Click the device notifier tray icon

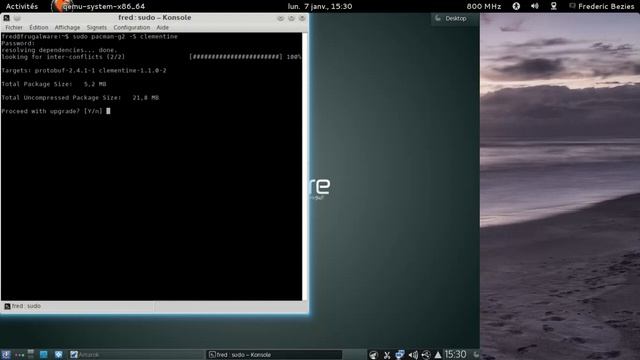click(426, 355)
